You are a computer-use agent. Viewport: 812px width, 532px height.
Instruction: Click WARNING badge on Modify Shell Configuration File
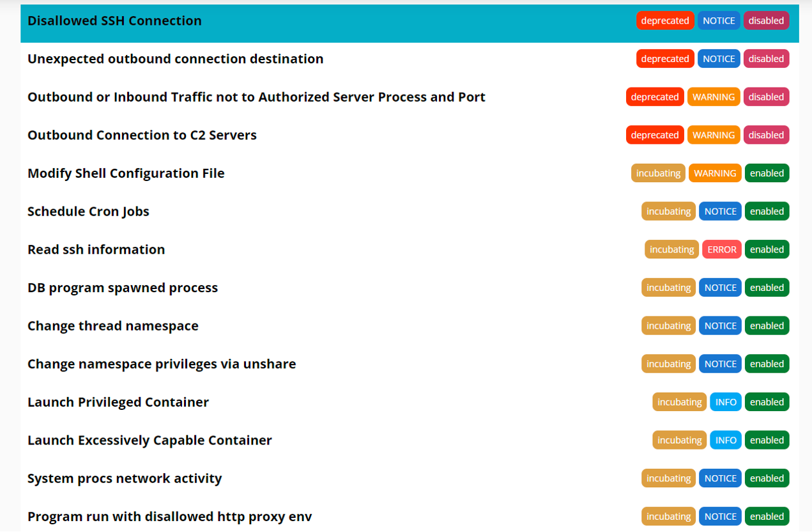(x=714, y=173)
